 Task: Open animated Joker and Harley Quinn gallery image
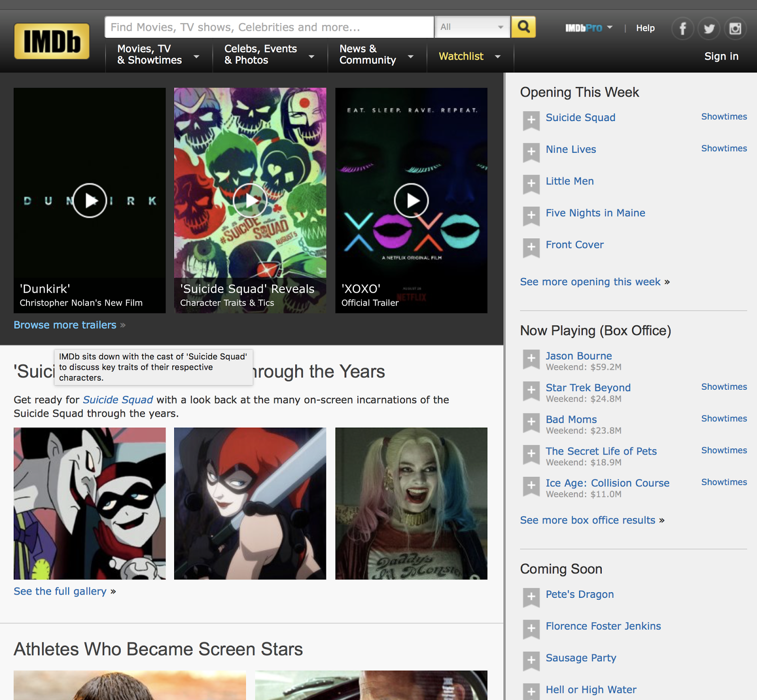click(89, 503)
